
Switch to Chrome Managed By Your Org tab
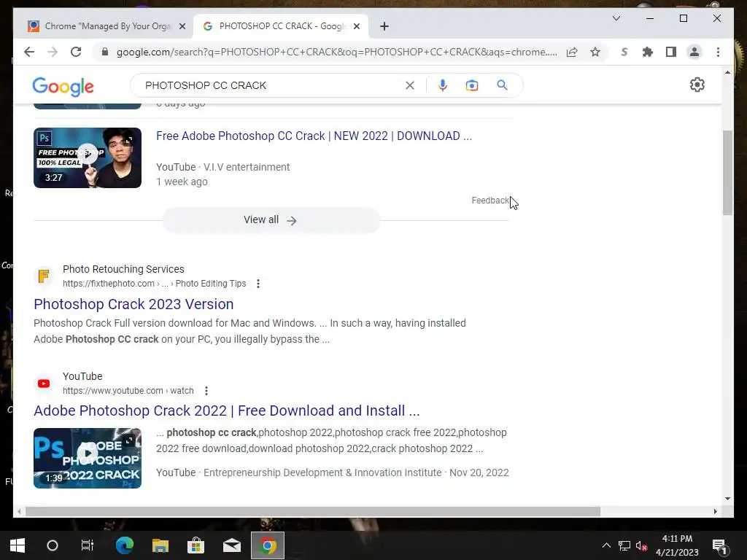click(105, 26)
